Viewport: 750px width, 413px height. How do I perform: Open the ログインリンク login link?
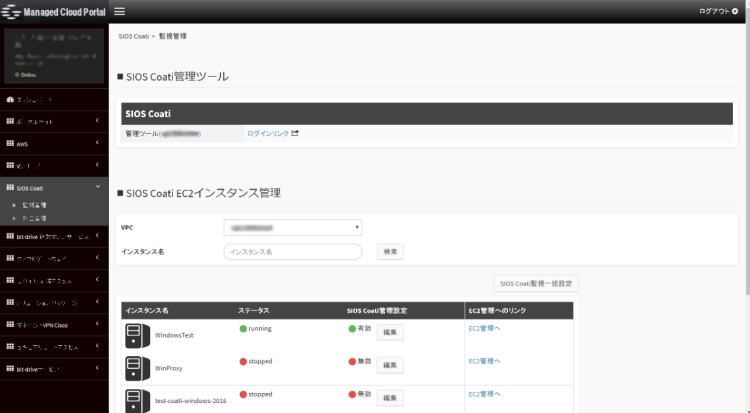coord(268,134)
